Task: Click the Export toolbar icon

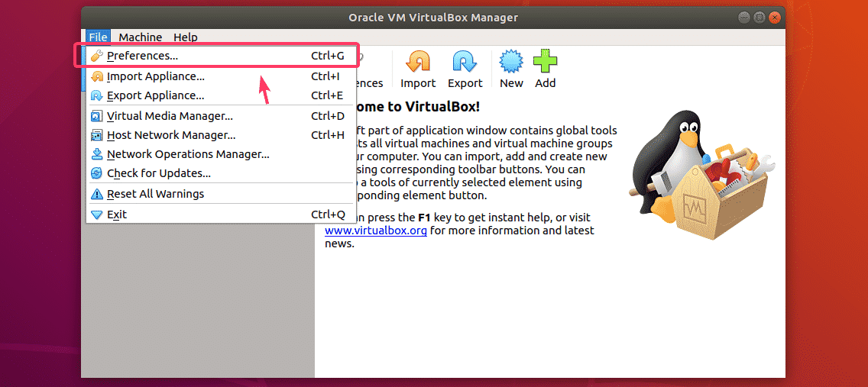Action: 465,62
